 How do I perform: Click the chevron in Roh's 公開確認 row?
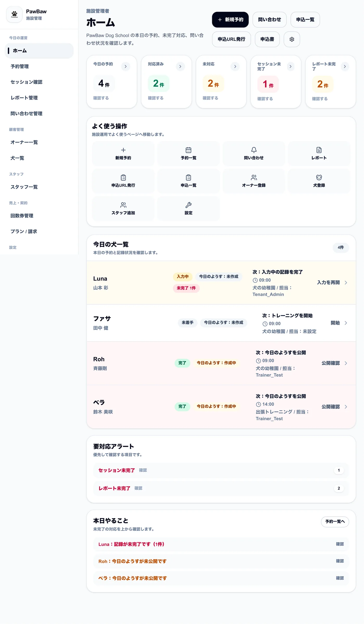[346, 363]
